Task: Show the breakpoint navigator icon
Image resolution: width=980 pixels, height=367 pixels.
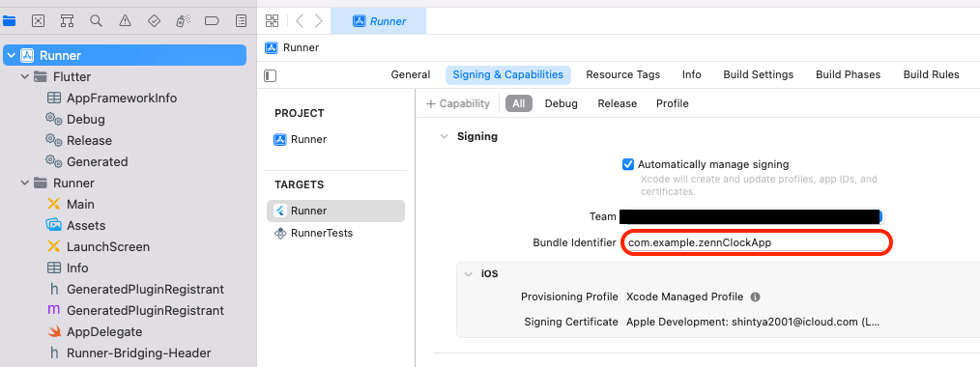Action: pyautogui.click(x=212, y=20)
